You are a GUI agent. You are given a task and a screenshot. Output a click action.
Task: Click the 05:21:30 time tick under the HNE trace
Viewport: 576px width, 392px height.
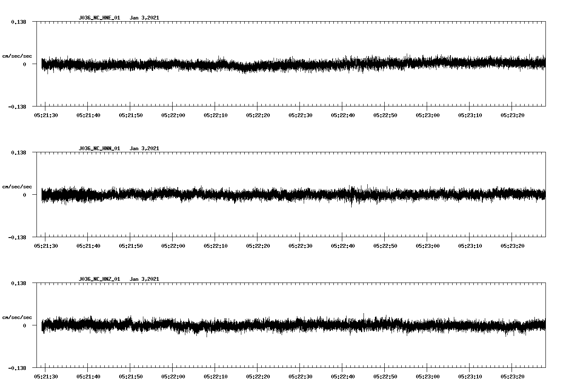point(45,115)
